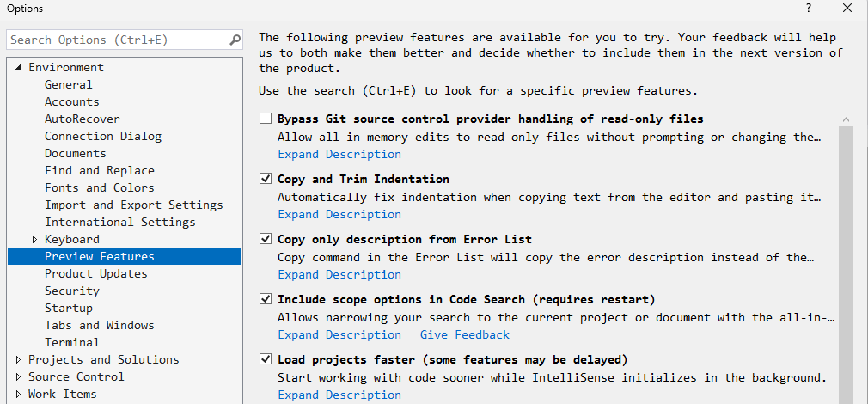Click the Give Feedback link

click(464, 334)
